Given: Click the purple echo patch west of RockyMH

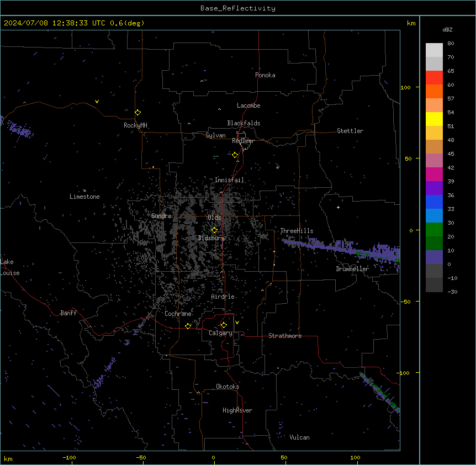Looking at the screenshot, I should [x=20, y=130].
